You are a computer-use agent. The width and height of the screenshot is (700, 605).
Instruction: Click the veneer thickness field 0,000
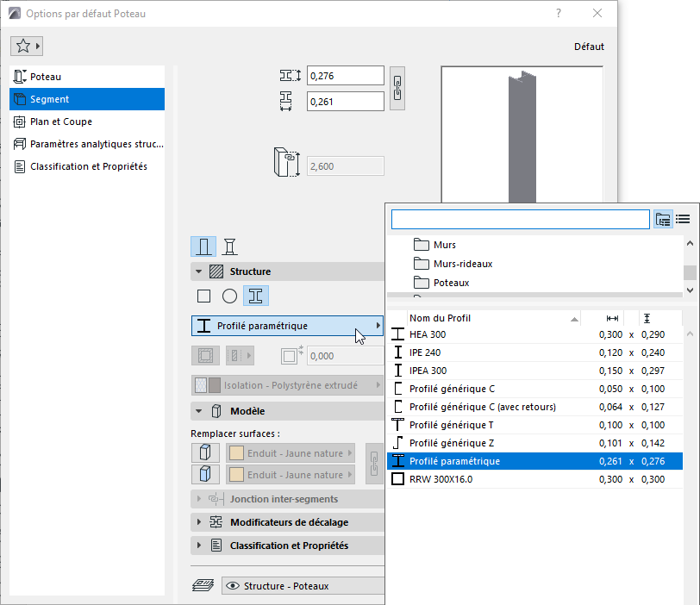click(345, 356)
